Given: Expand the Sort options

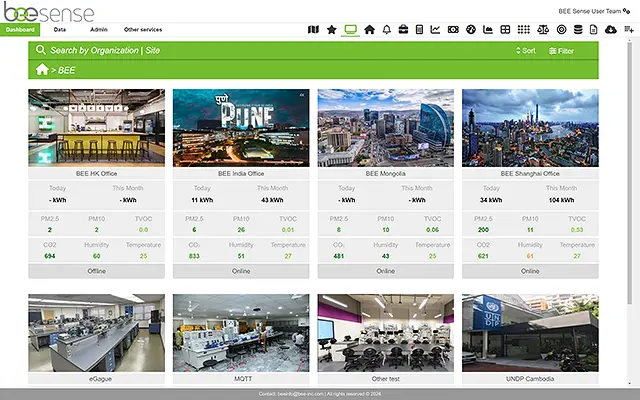Looking at the screenshot, I should pos(526,50).
